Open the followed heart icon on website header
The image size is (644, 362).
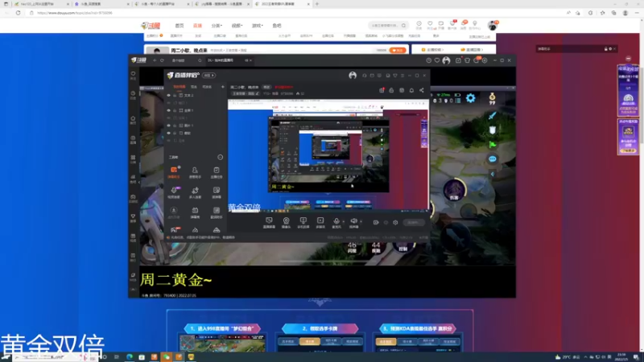(x=430, y=25)
